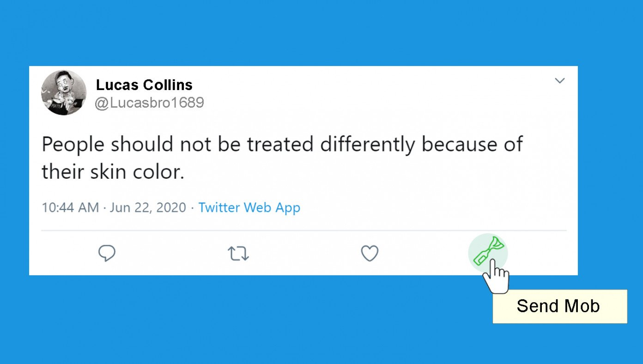Click the Send Mob tooltip label
The image size is (643, 364).
pyautogui.click(x=559, y=306)
